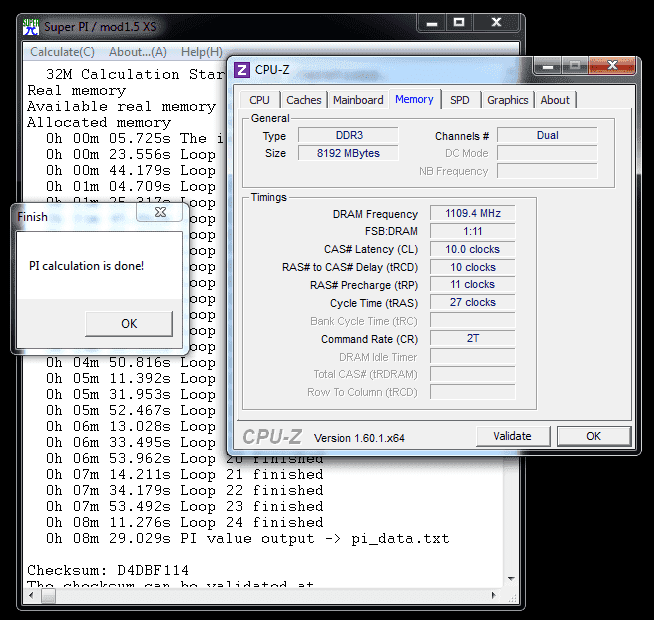Select the Memory tab in CPU-Z
Image resolution: width=654 pixels, height=620 pixels.
tap(414, 99)
